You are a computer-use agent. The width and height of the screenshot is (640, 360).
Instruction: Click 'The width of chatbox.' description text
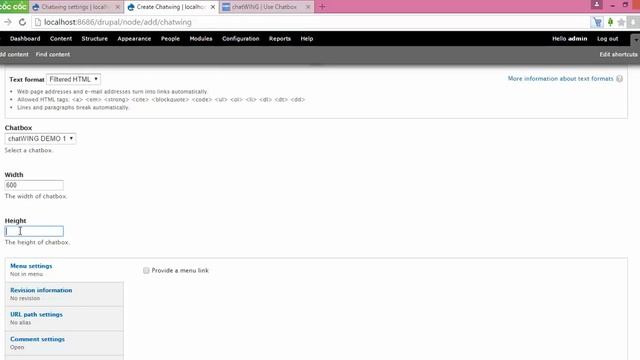(x=36, y=196)
